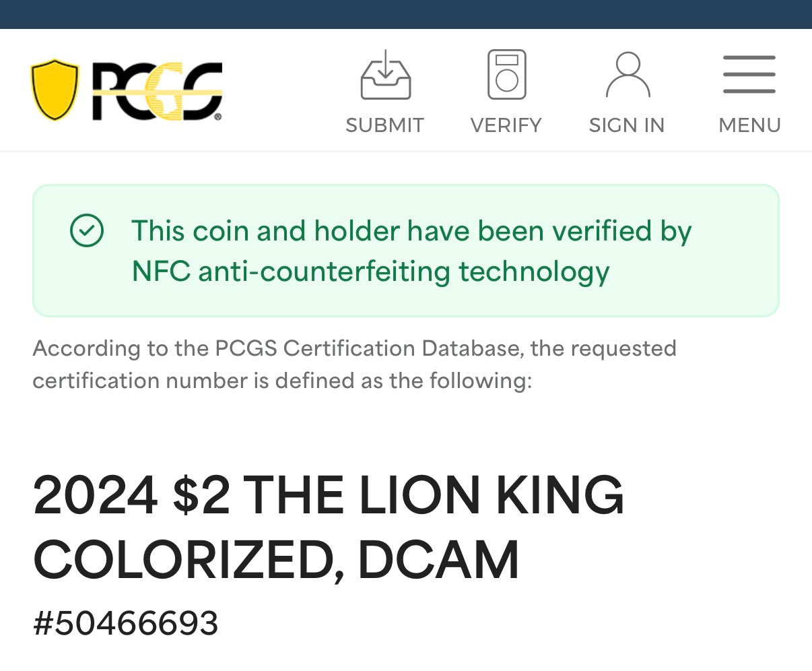Click the Submit inbox icon
Screen dimensions: 812x671
click(x=384, y=75)
